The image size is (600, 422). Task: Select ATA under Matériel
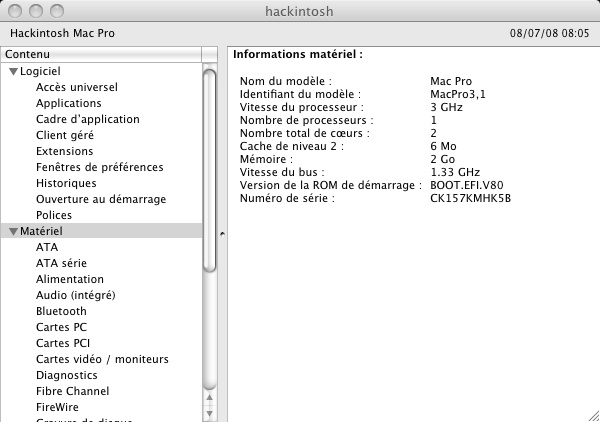click(x=47, y=247)
